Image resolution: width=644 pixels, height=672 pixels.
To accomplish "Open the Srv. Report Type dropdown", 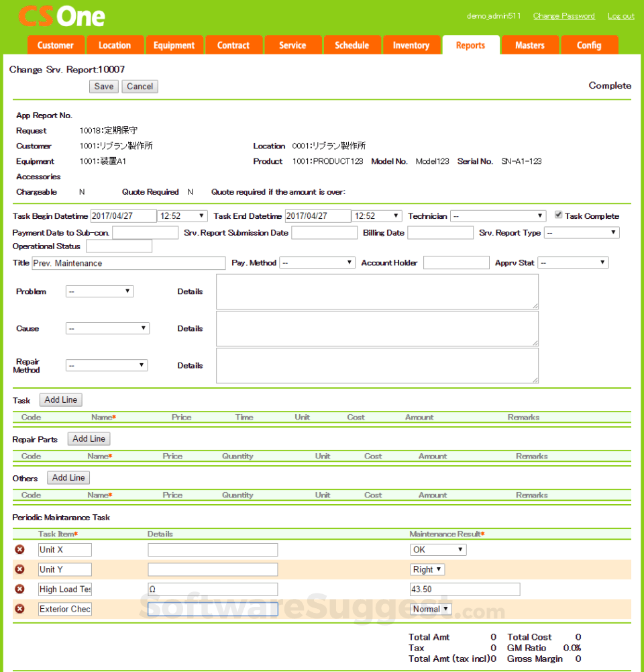I will click(x=581, y=232).
